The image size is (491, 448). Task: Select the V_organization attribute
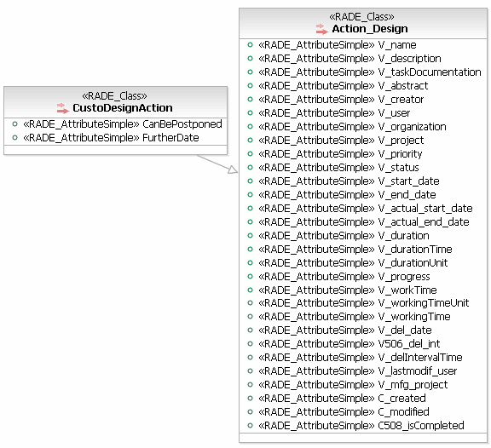click(x=352, y=127)
